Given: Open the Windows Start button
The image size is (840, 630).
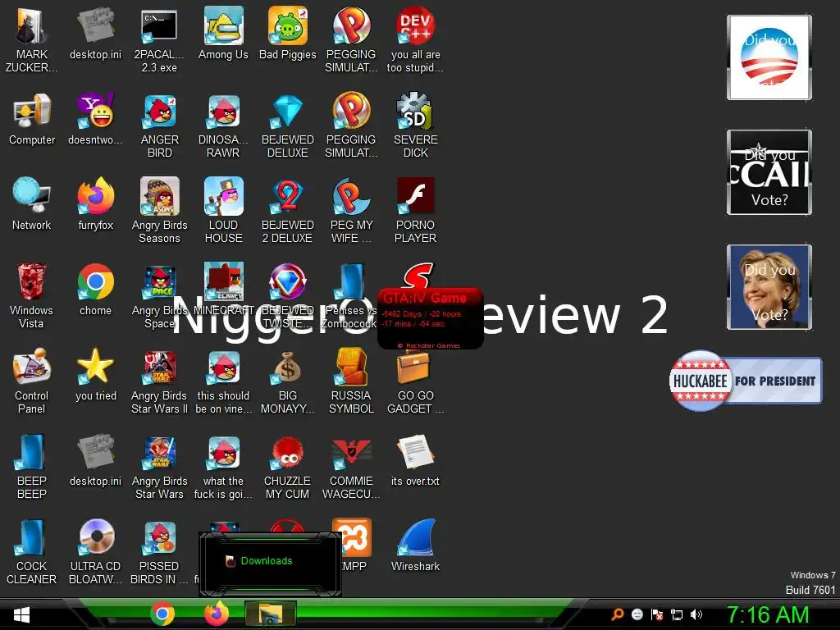Looking at the screenshot, I should pos(21,614).
